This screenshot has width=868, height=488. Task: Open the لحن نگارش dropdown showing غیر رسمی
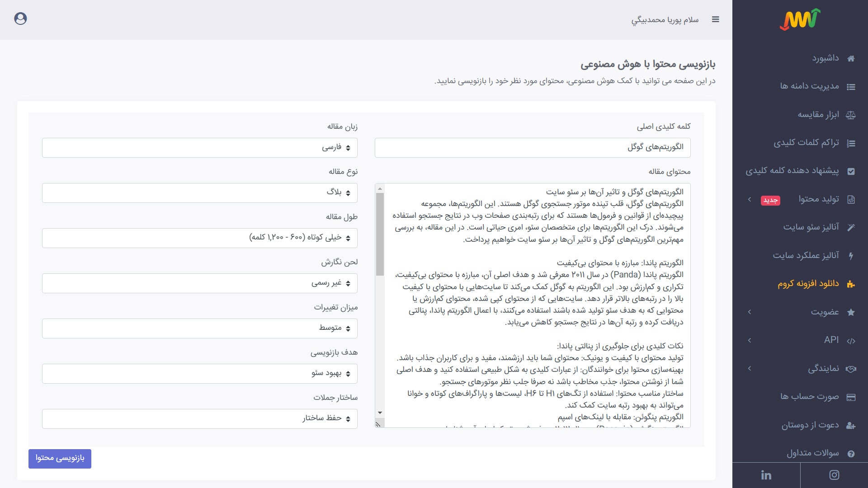pyautogui.click(x=200, y=283)
